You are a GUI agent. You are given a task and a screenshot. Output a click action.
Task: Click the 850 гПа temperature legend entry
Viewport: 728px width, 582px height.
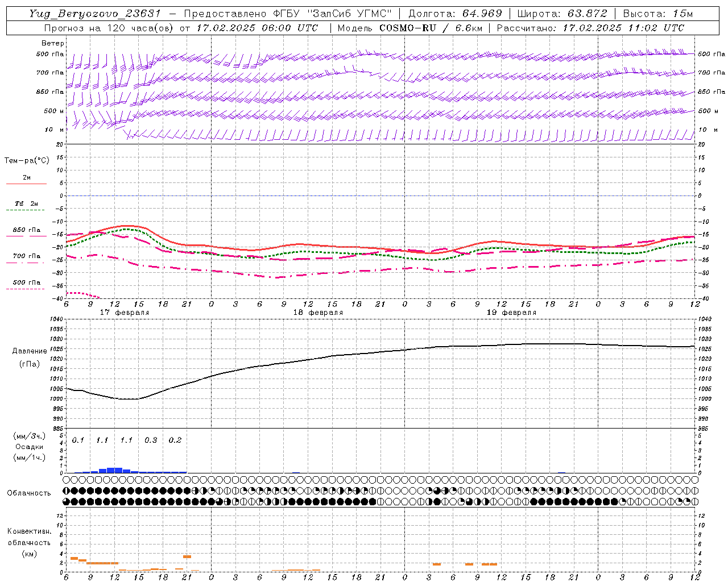(x=27, y=230)
